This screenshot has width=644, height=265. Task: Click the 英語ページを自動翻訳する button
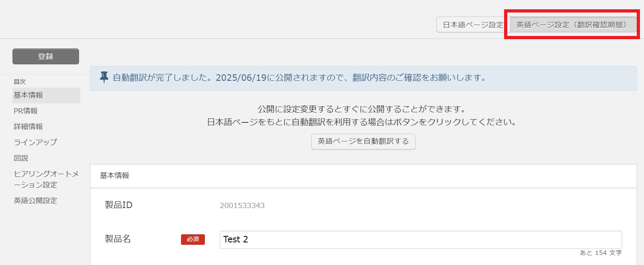363,141
